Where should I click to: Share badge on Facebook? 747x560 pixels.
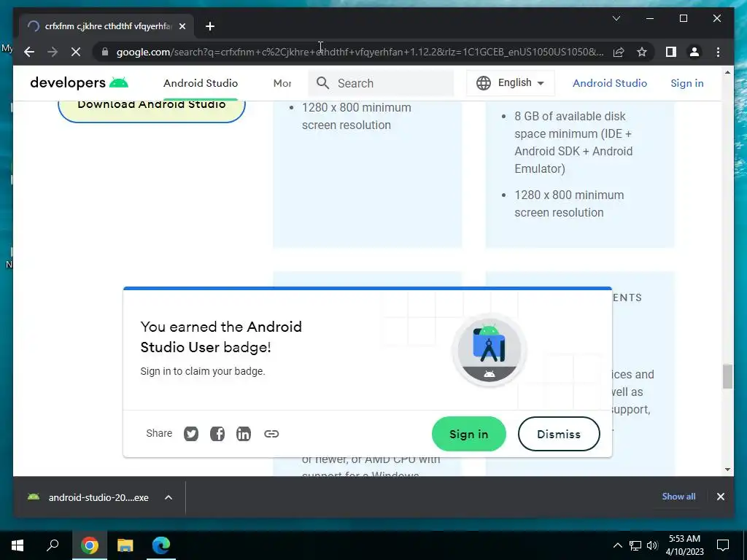click(x=217, y=434)
